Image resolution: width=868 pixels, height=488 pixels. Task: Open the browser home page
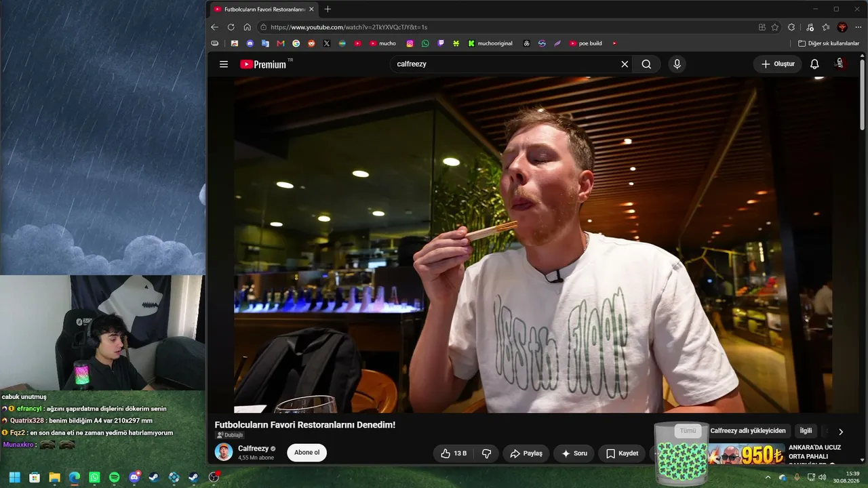(x=247, y=27)
